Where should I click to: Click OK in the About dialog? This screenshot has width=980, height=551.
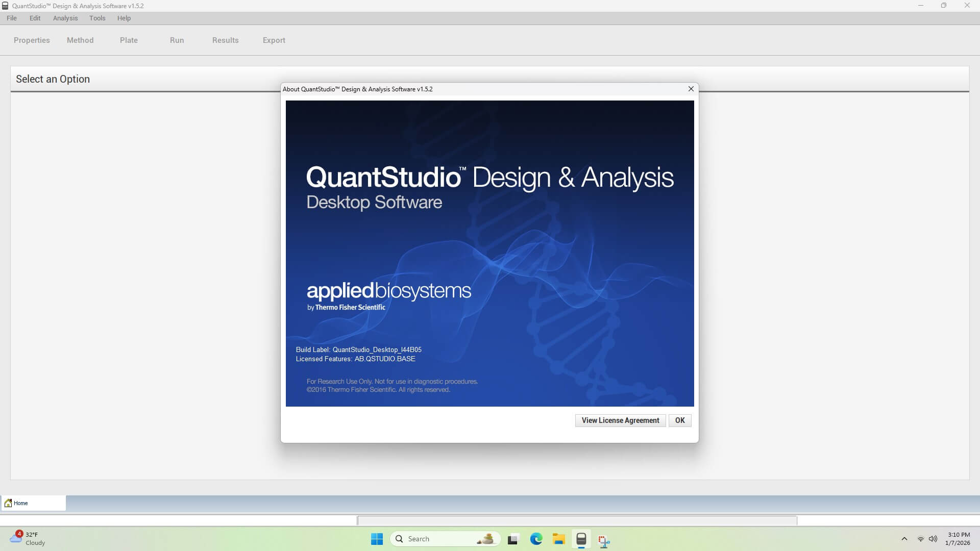tap(680, 420)
